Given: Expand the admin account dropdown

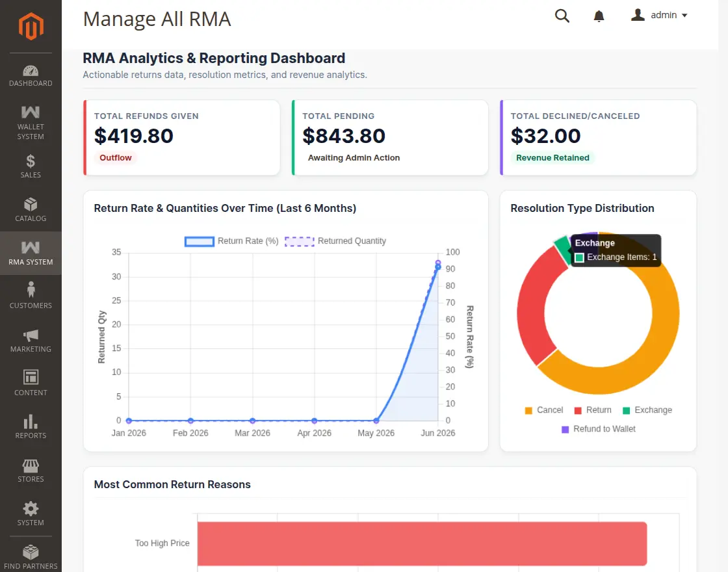Looking at the screenshot, I should [x=659, y=16].
